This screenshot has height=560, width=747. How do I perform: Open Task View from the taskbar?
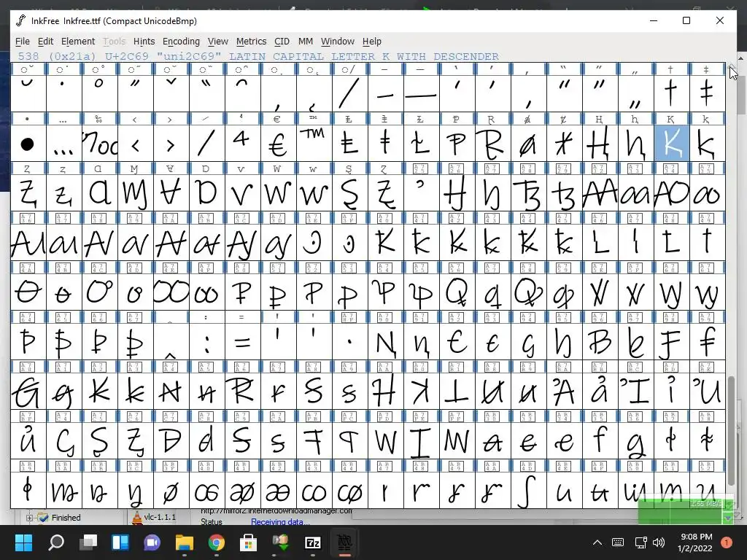click(88, 542)
